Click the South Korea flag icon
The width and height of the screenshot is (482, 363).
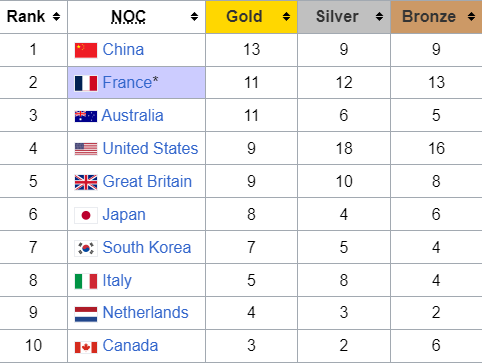86,248
